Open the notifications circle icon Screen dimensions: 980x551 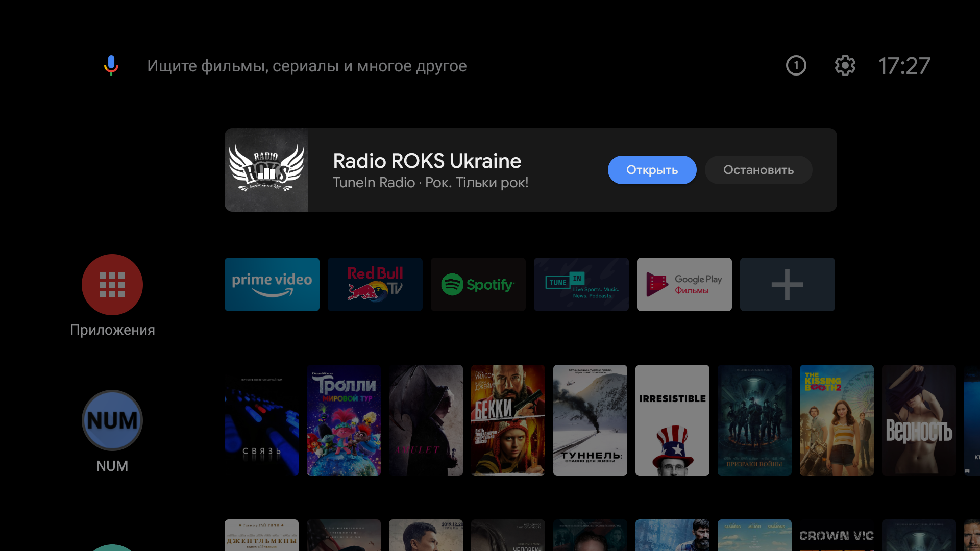pos(796,65)
